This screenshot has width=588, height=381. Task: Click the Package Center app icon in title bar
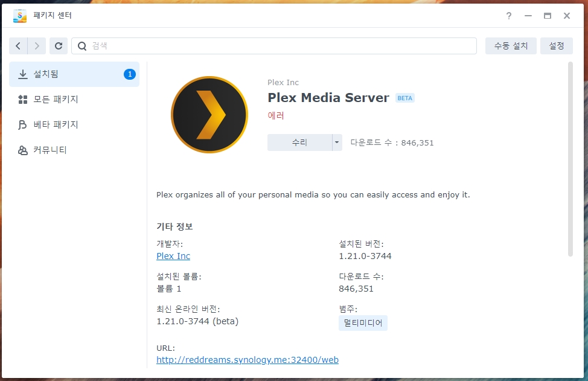click(x=20, y=16)
